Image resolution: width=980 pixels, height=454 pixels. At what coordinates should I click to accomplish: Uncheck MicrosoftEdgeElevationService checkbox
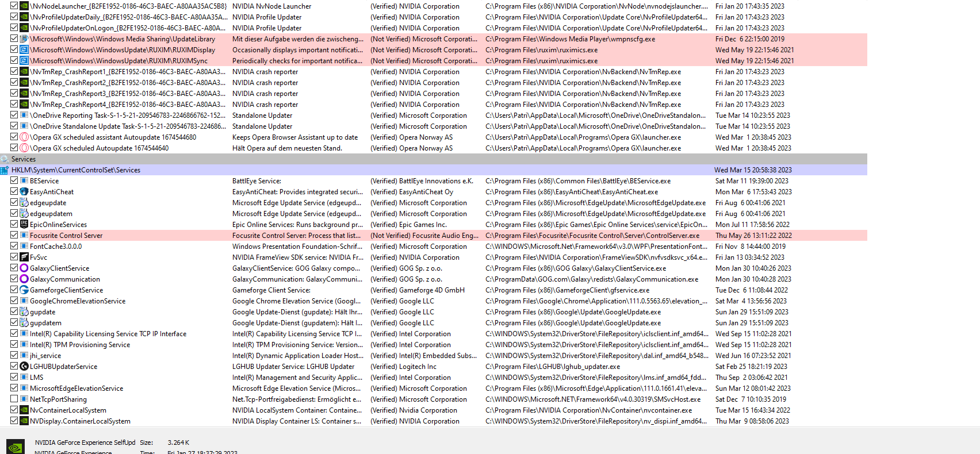tap(14, 388)
